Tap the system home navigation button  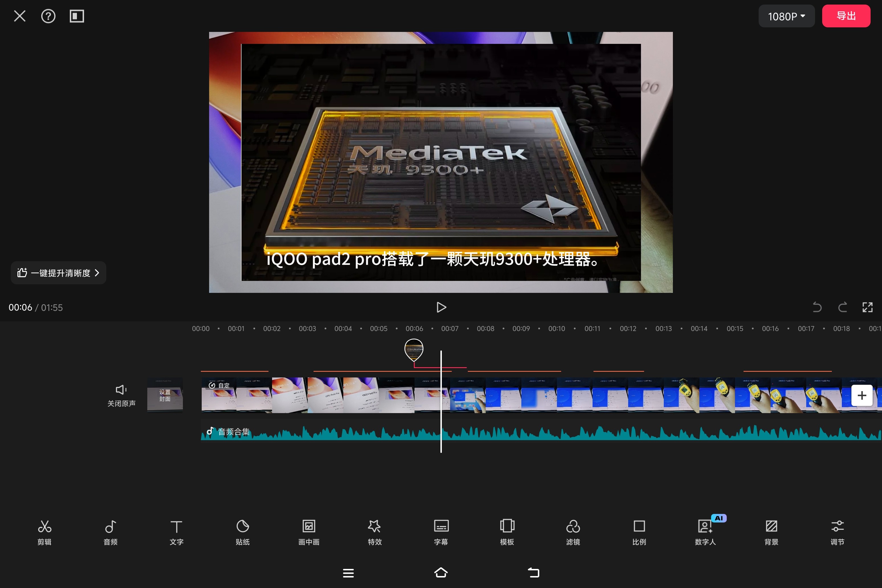click(441, 573)
